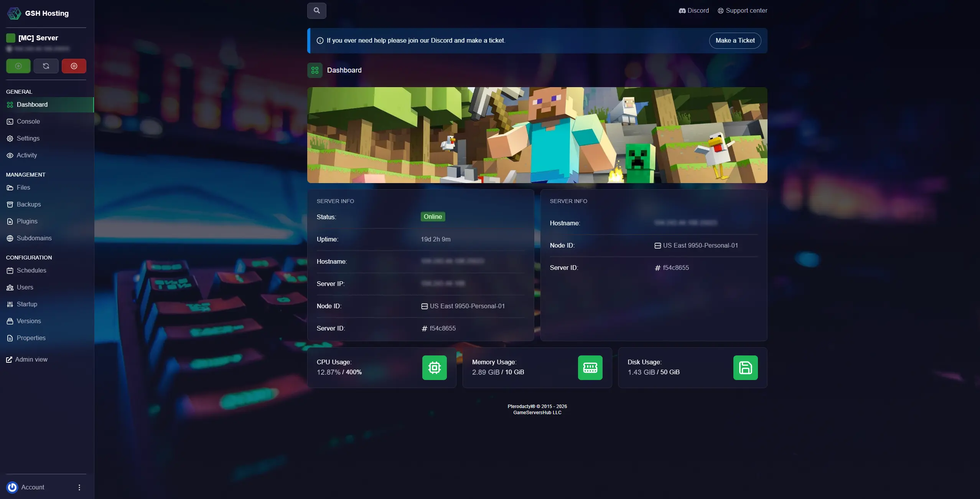Image resolution: width=980 pixels, height=499 pixels.
Task: Open the search magnifier at the top
Action: pyautogui.click(x=316, y=10)
